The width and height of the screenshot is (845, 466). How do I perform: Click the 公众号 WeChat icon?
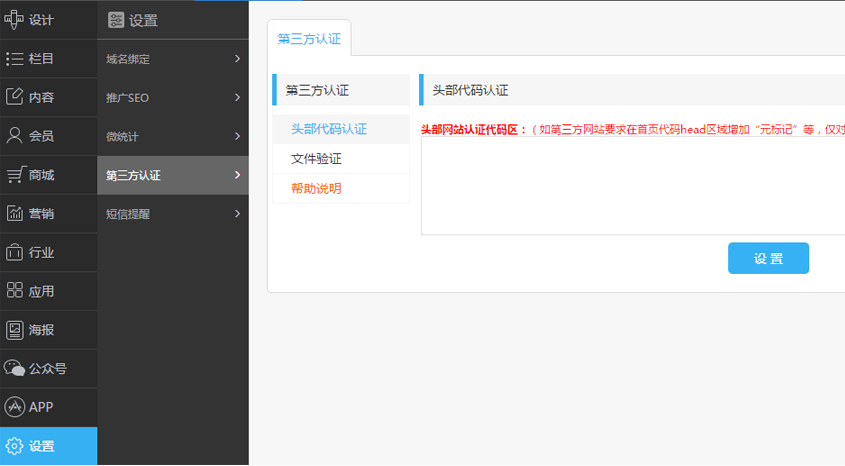click(x=14, y=368)
